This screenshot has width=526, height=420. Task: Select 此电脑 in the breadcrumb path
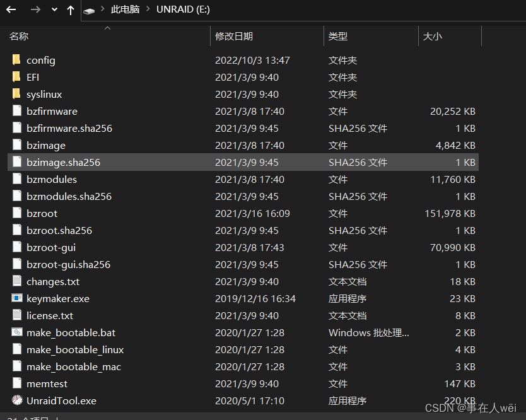tap(125, 9)
